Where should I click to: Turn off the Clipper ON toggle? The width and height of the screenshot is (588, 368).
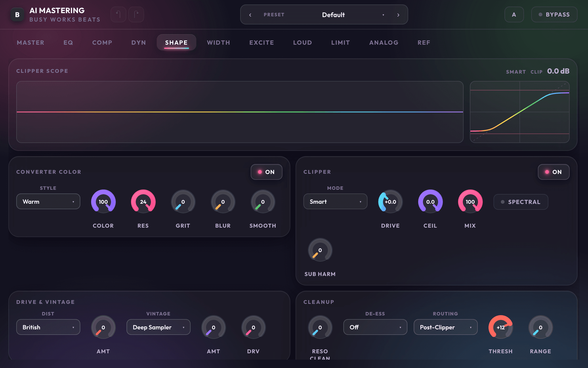[x=554, y=172]
